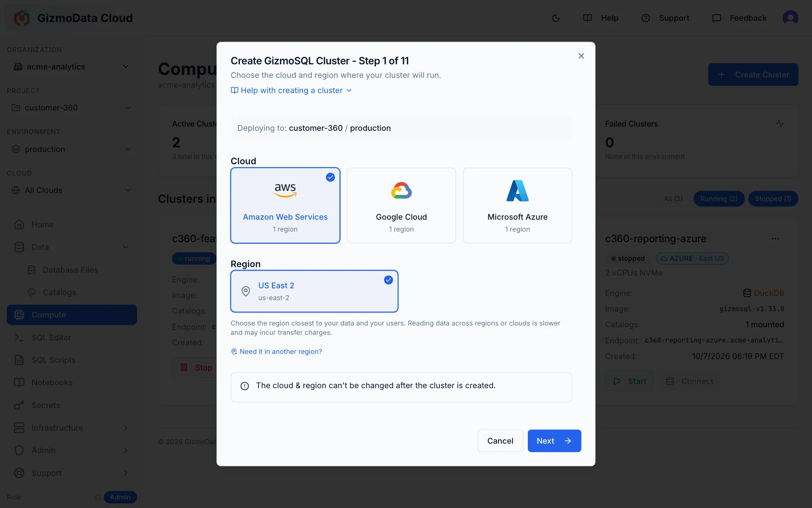Click the SQL Scripts file icon
The width and height of the screenshot is (812, 508).
[19, 360]
